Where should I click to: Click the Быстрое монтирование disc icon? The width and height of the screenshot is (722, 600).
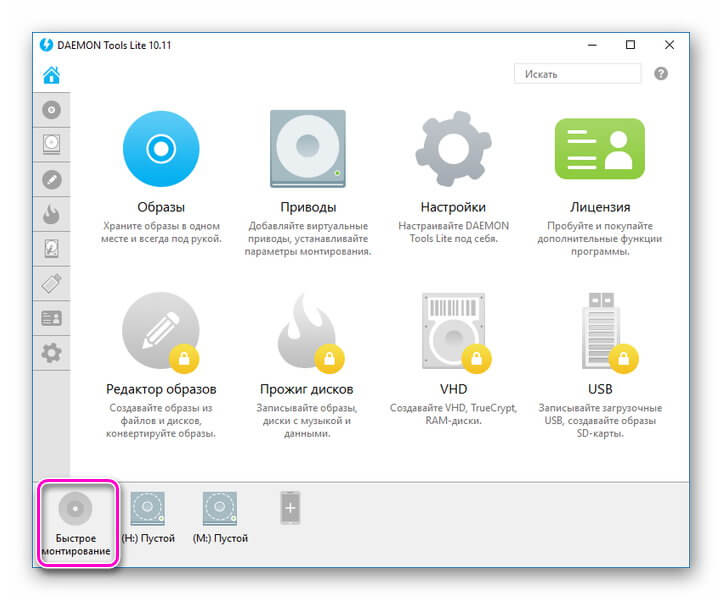tap(76, 508)
